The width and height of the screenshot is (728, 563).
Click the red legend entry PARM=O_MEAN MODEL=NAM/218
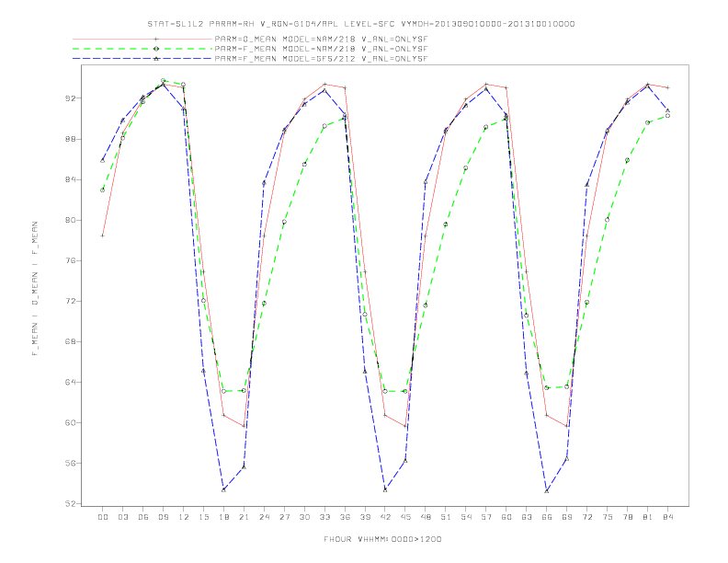321,39
